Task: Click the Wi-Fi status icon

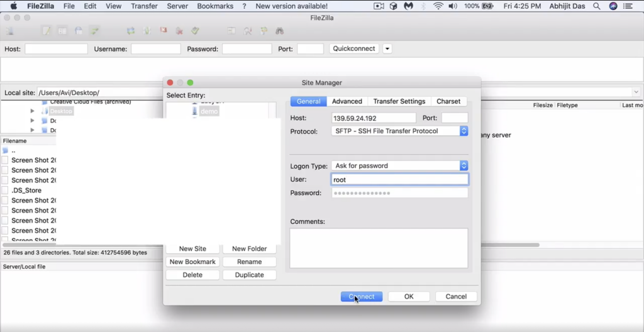Action: (x=438, y=6)
